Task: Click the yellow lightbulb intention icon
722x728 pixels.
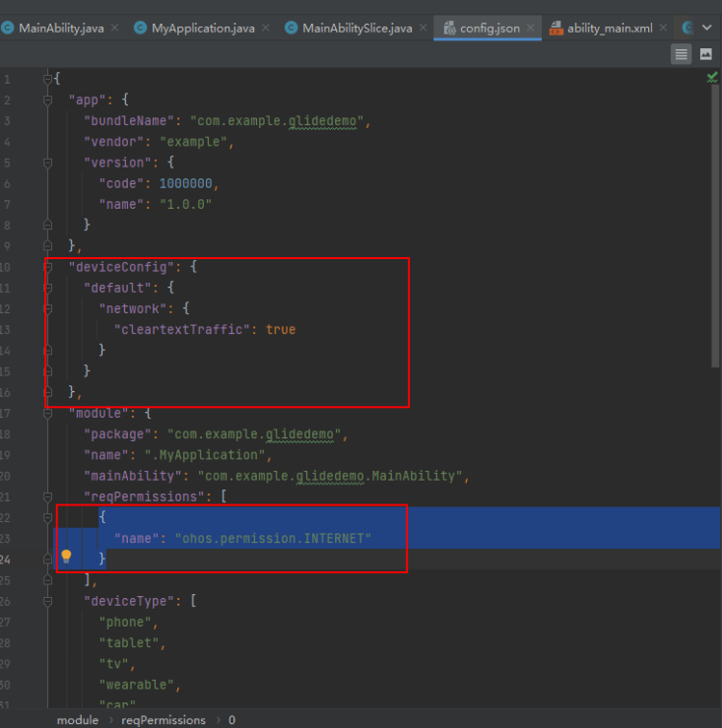Action: [x=66, y=557]
